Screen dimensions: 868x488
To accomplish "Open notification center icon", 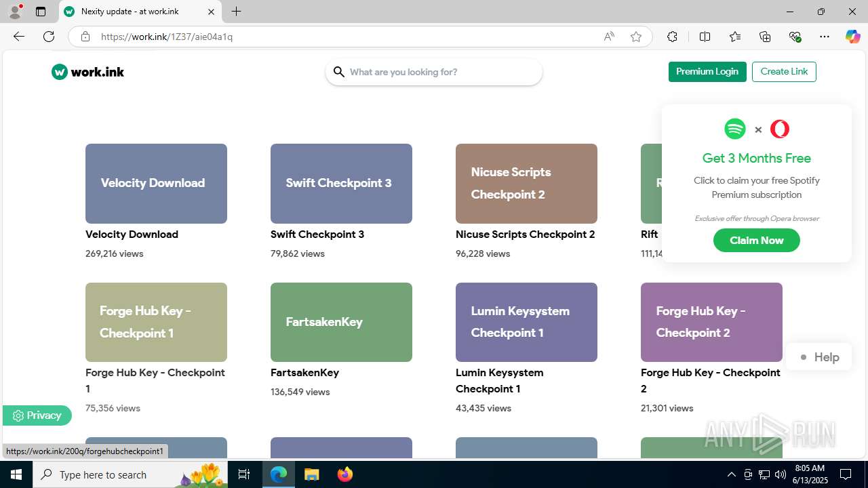I will 846,474.
